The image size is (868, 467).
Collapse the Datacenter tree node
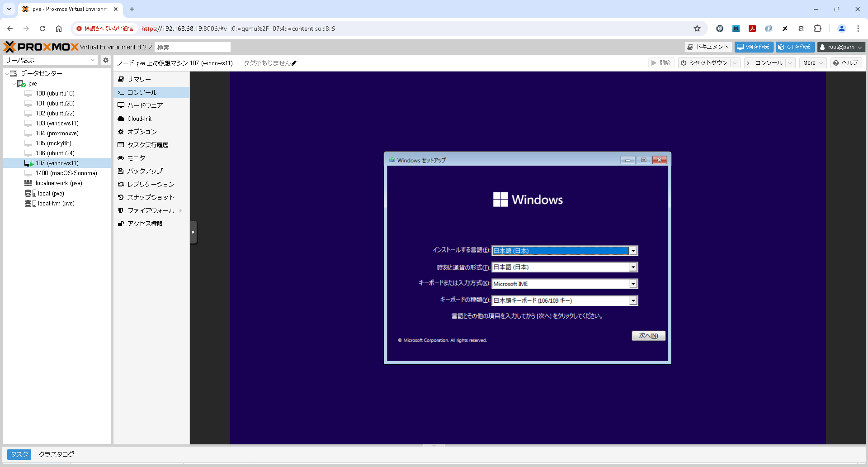[6, 73]
